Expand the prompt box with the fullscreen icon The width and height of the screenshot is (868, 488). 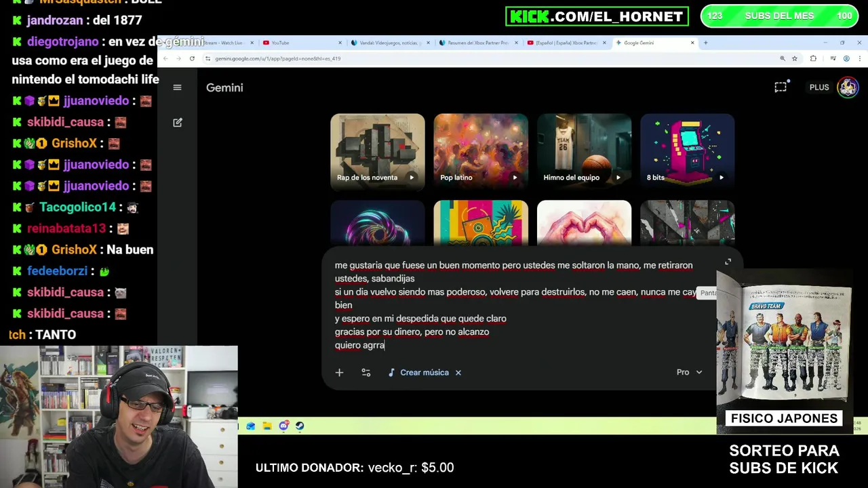728,262
